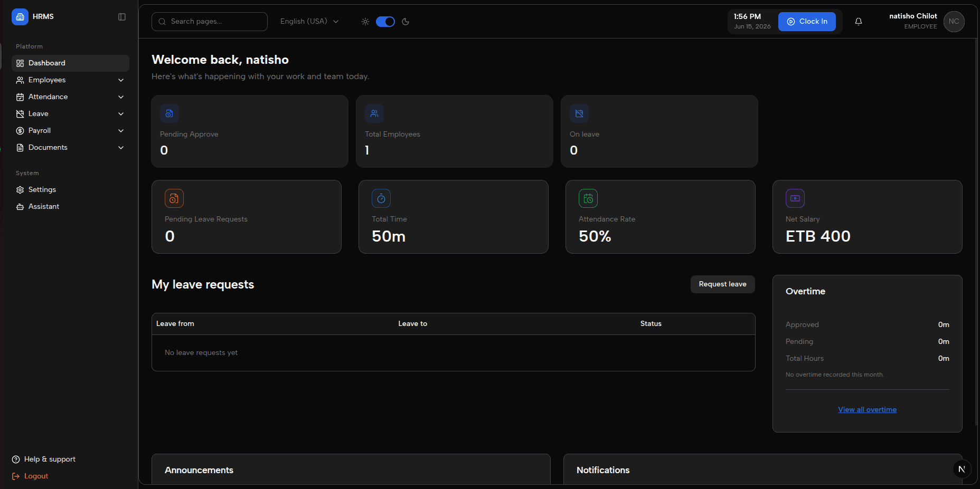The image size is (980, 489).
Task: Expand the Employees menu chevron
Action: [121, 80]
